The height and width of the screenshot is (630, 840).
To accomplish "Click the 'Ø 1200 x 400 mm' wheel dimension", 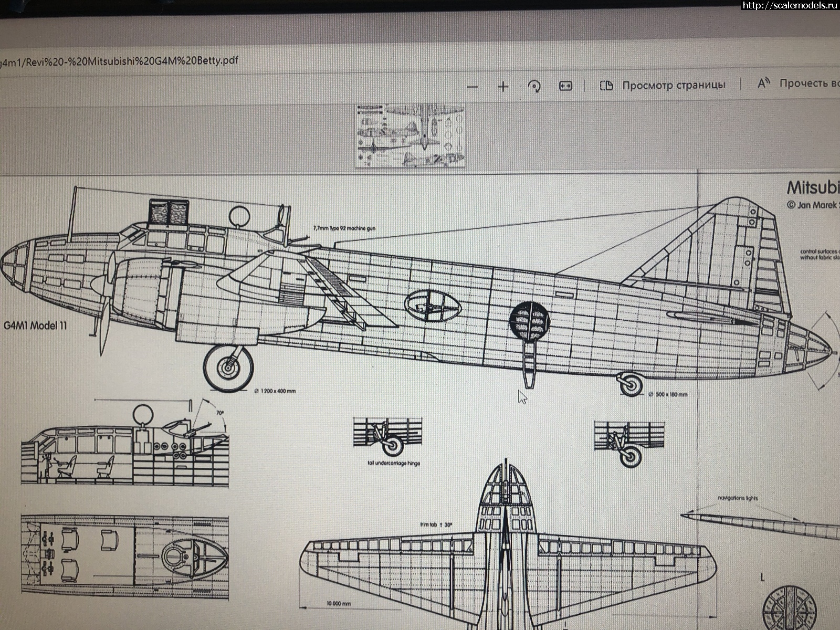I will click(275, 391).
